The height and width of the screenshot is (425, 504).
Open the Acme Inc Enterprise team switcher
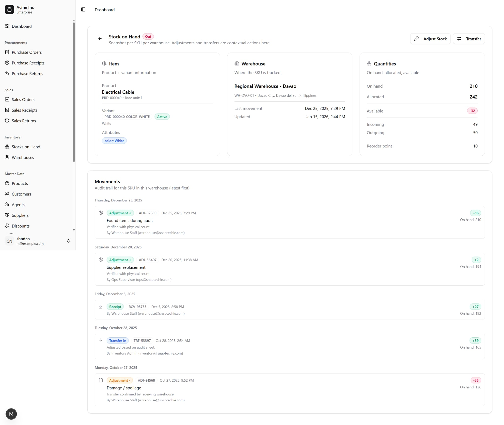[25, 10]
